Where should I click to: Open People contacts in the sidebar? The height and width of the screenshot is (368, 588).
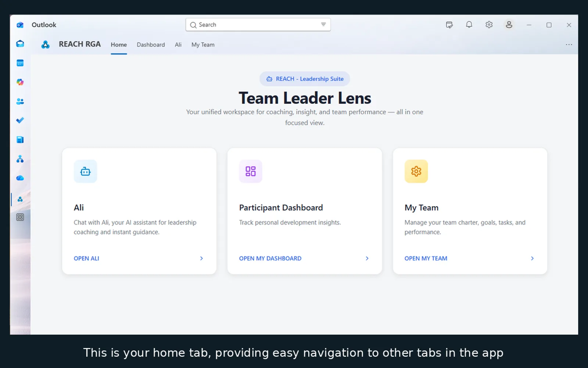20,101
